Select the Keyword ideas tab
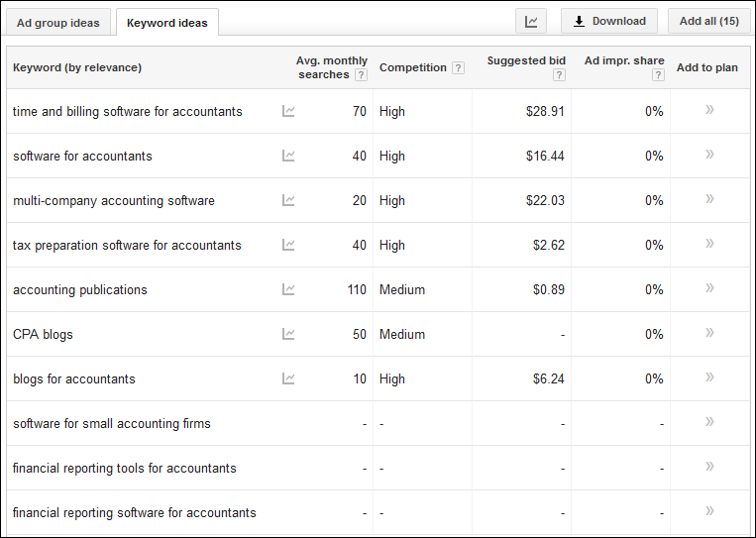756x538 pixels. pos(167,23)
